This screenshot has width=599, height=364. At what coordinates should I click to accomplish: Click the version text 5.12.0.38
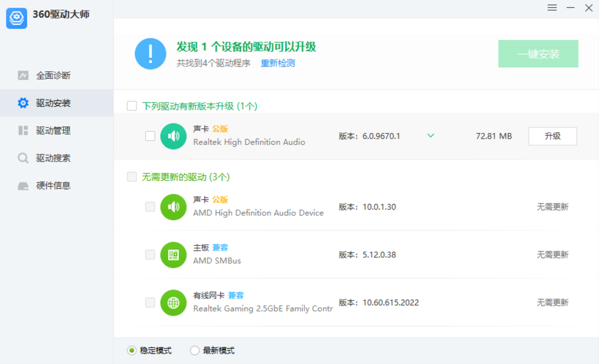379,255
